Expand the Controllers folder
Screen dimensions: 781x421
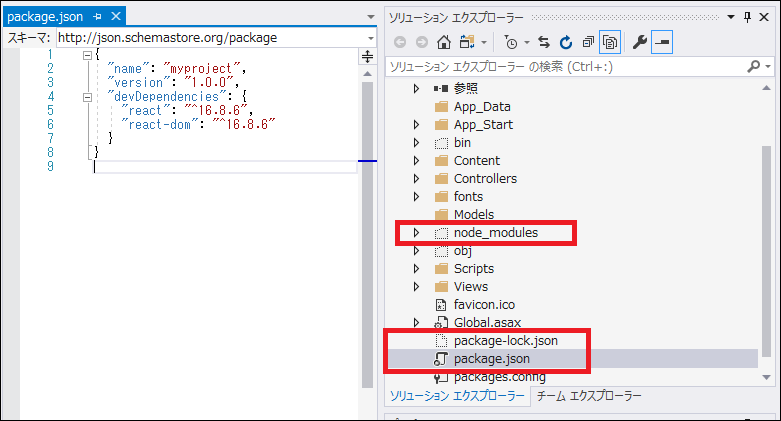[416, 178]
